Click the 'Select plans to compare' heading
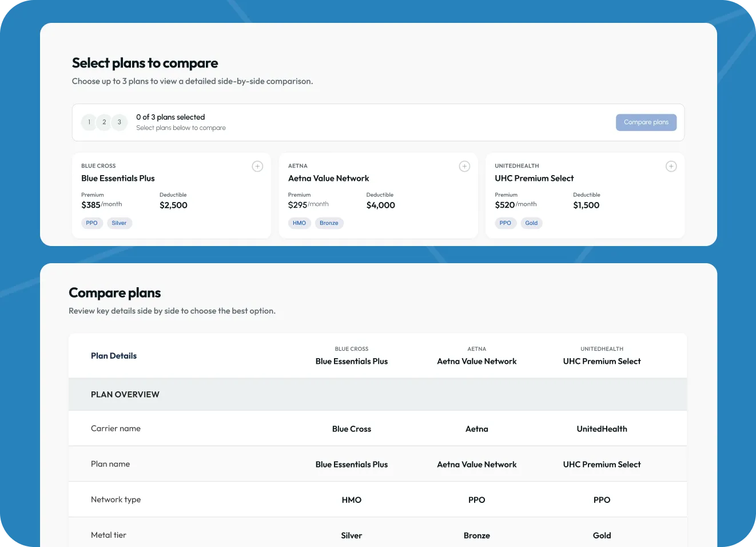 click(x=145, y=63)
